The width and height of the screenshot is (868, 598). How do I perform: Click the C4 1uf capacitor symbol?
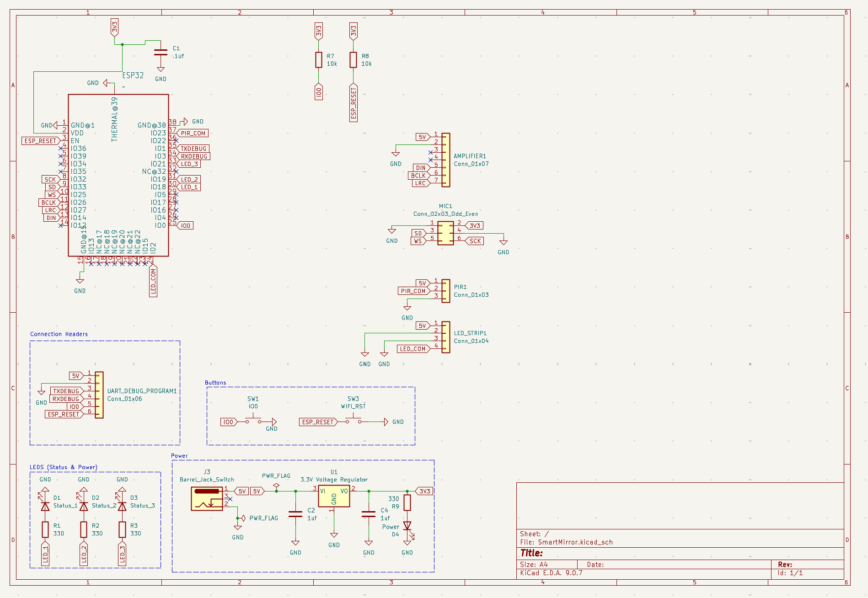369,514
